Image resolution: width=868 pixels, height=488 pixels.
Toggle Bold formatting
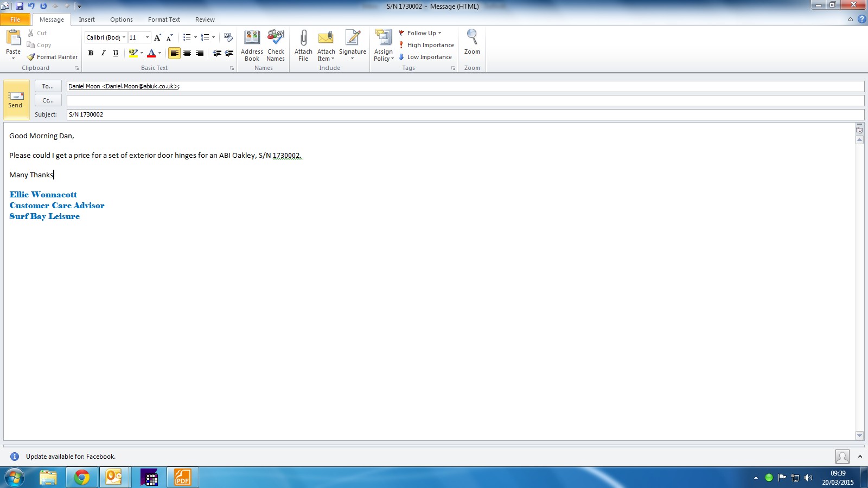point(91,53)
